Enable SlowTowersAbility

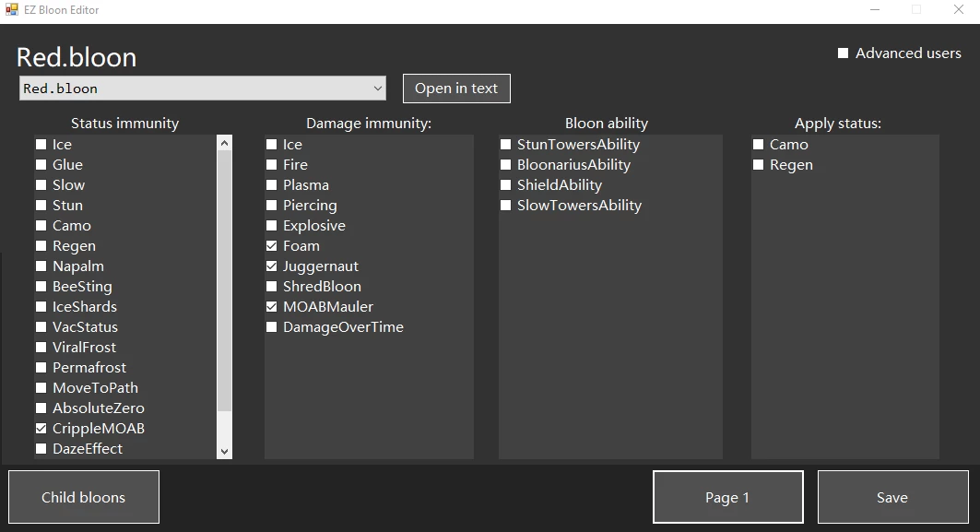click(505, 205)
